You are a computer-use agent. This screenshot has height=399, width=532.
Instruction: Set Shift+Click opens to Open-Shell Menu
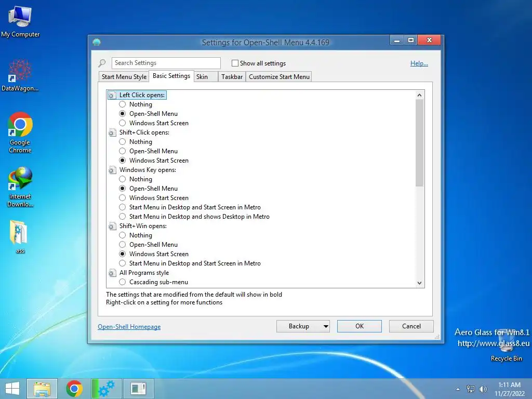click(123, 151)
